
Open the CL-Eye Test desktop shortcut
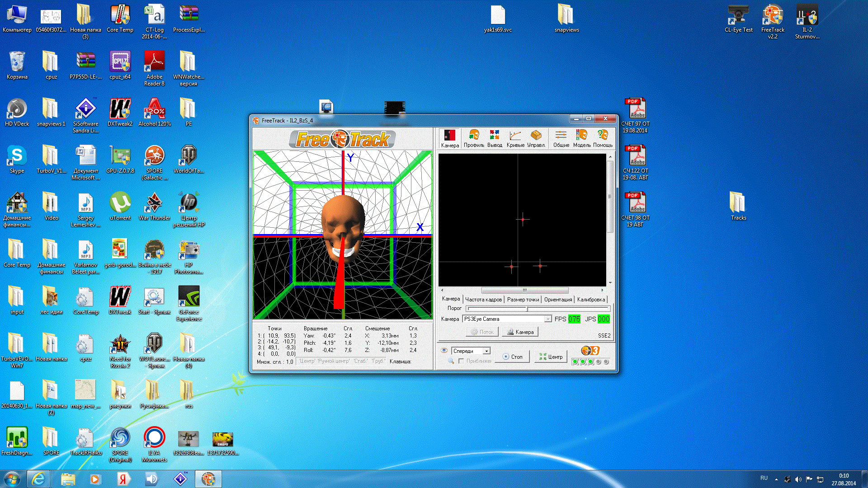[x=738, y=19]
